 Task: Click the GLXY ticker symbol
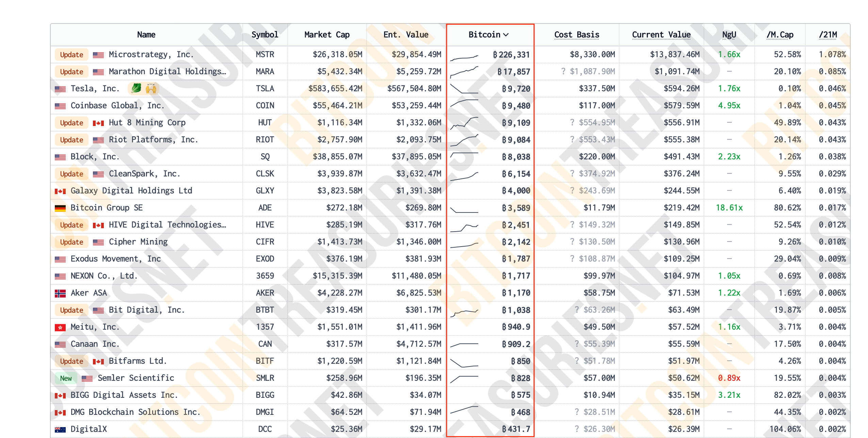(264, 191)
